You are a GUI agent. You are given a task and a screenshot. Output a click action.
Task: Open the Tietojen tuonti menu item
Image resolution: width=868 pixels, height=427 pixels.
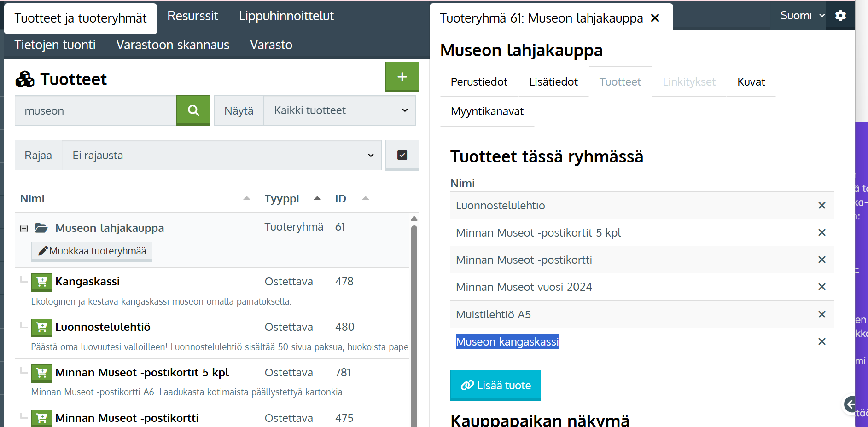pos(55,45)
